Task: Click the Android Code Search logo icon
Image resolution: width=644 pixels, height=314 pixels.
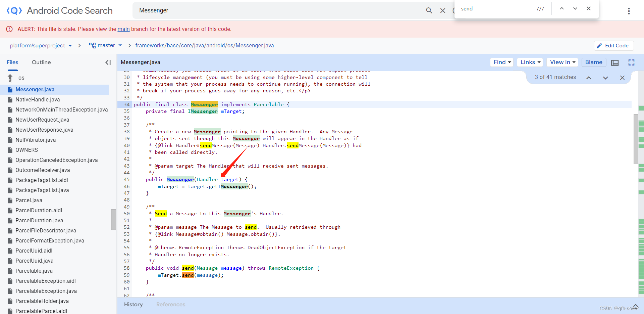Action: (14, 11)
